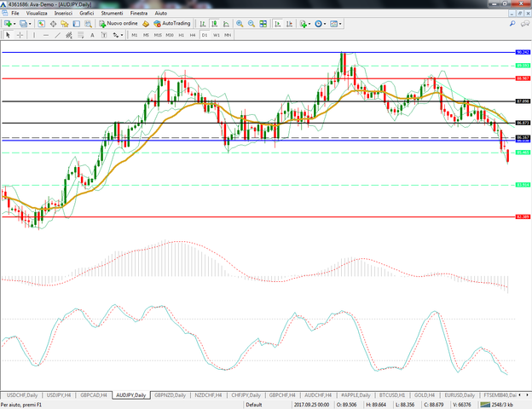This screenshot has height=409, width=532.
Task: Enable the H4 timeframe
Action: [x=193, y=35]
